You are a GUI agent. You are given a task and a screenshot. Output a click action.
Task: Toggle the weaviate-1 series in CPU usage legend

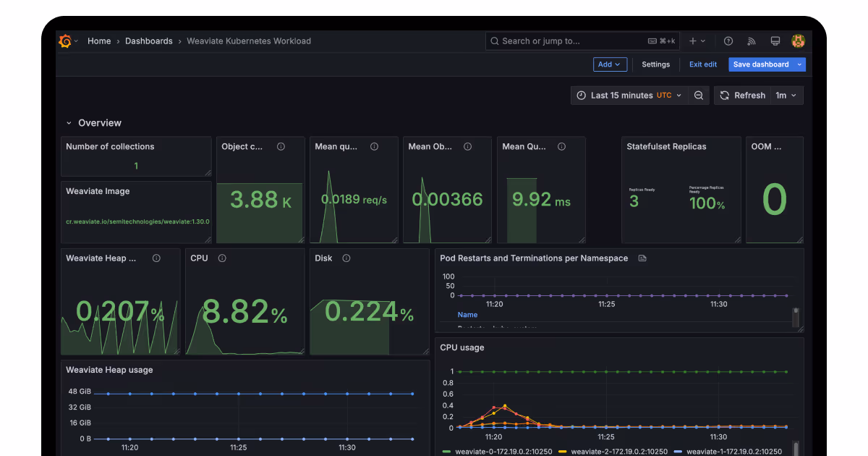pyautogui.click(x=732, y=452)
